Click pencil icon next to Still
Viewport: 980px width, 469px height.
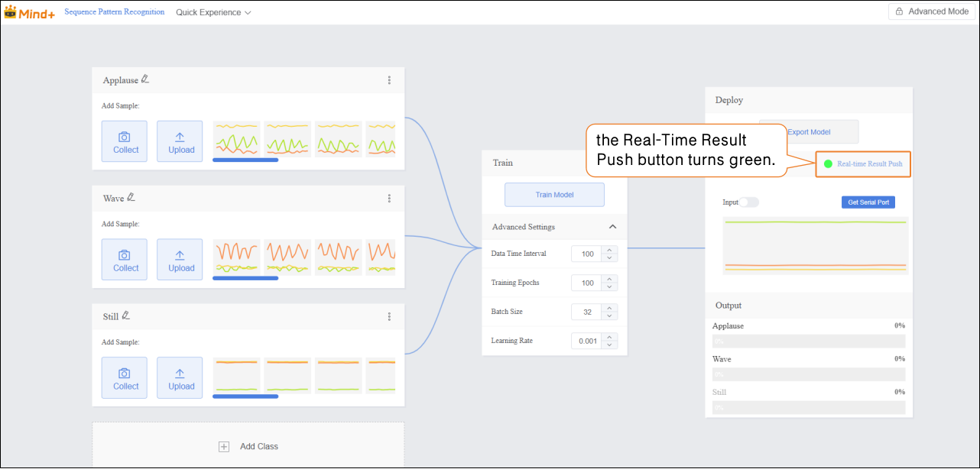coord(125,315)
